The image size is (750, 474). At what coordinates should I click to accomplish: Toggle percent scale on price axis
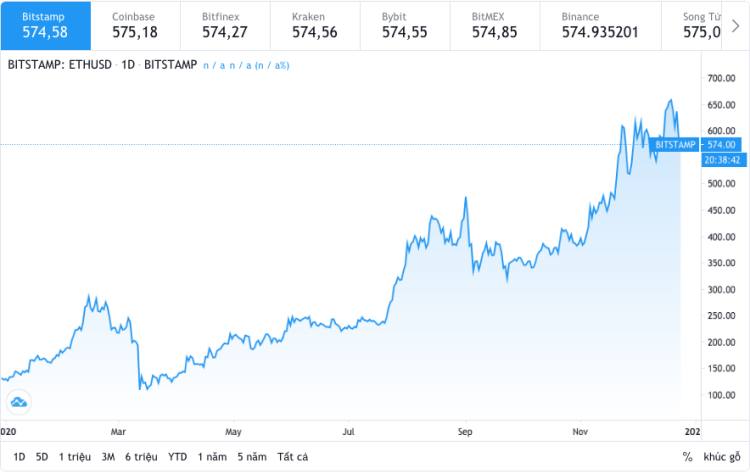point(687,456)
